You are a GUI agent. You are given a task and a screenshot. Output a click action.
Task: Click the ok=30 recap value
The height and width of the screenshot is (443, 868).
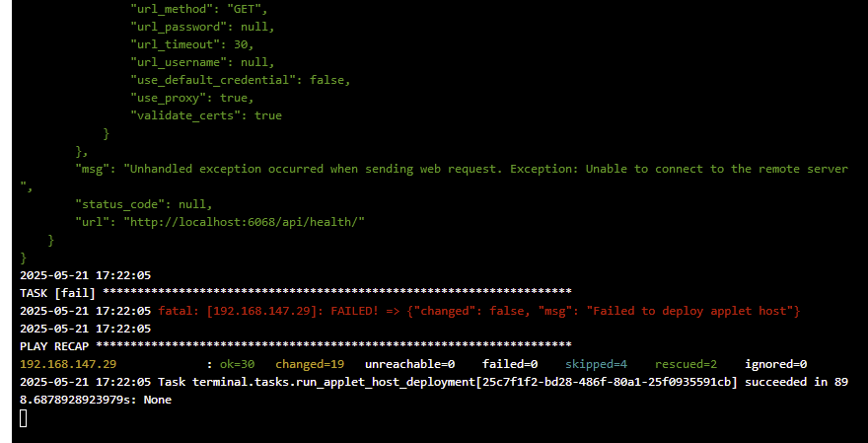pyautogui.click(x=237, y=364)
